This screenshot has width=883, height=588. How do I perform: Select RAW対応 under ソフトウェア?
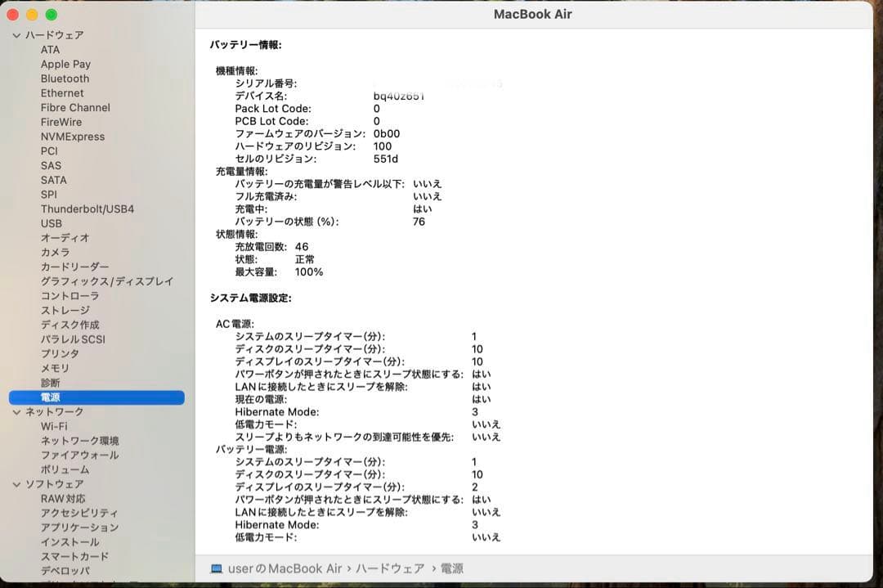coord(63,499)
